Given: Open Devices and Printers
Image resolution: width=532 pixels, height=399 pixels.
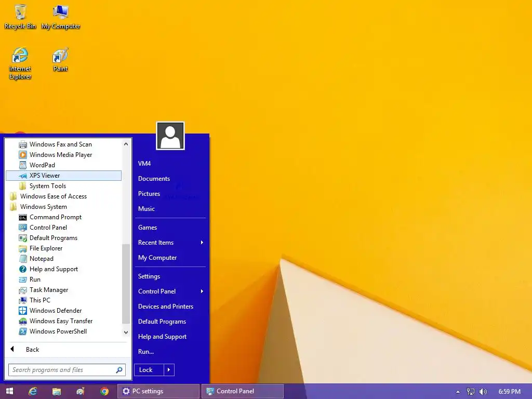Looking at the screenshot, I should [166, 307].
